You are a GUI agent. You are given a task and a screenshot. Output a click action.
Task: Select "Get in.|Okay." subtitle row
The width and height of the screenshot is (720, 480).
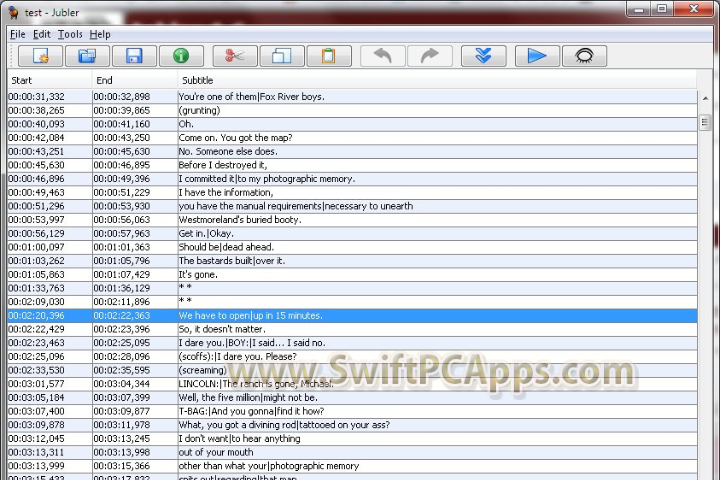coord(352,234)
